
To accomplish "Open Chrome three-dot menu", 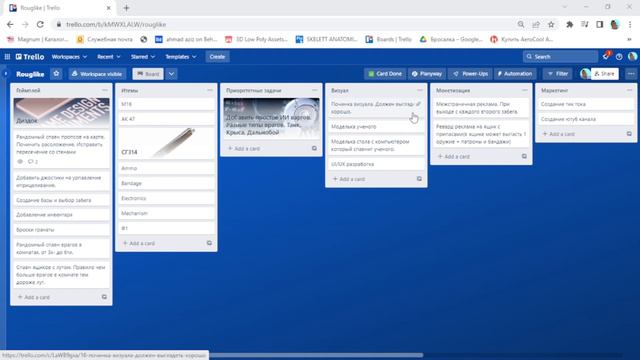I will tap(630, 24).
